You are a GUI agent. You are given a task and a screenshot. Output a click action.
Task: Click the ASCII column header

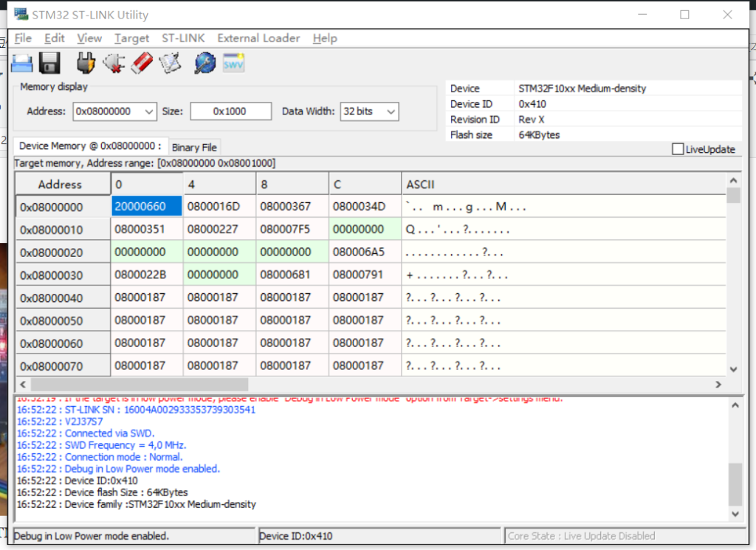pyautogui.click(x=564, y=184)
